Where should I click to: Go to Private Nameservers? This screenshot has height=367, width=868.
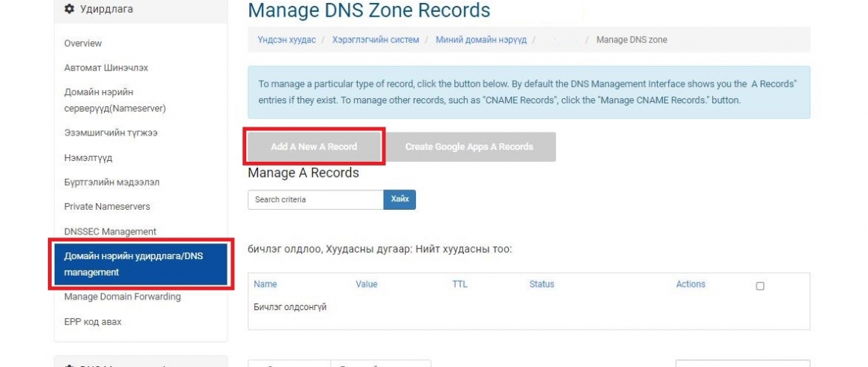pyautogui.click(x=107, y=206)
